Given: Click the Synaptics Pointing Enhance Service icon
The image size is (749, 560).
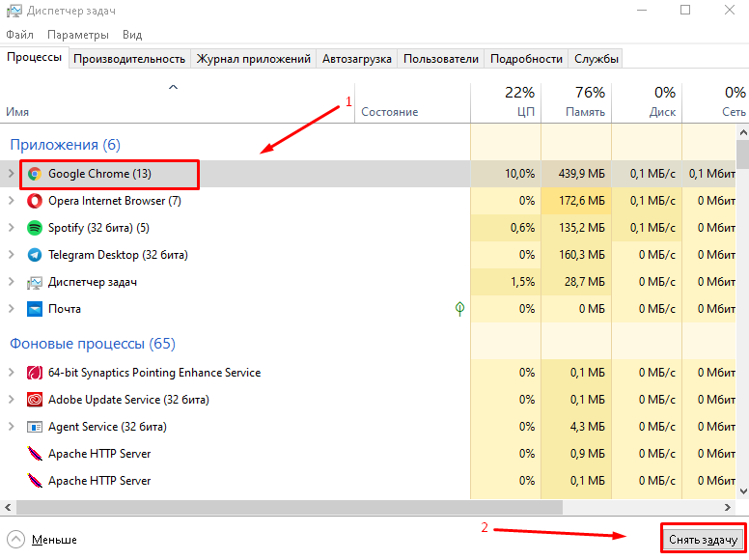Looking at the screenshot, I should pyautogui.click(x=35, y=373).
